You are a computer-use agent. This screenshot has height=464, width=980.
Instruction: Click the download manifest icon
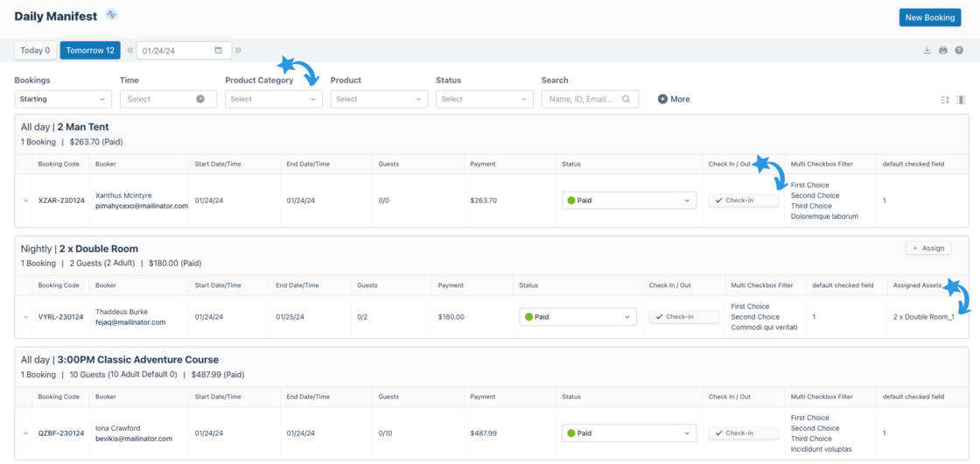pos(927,51)
